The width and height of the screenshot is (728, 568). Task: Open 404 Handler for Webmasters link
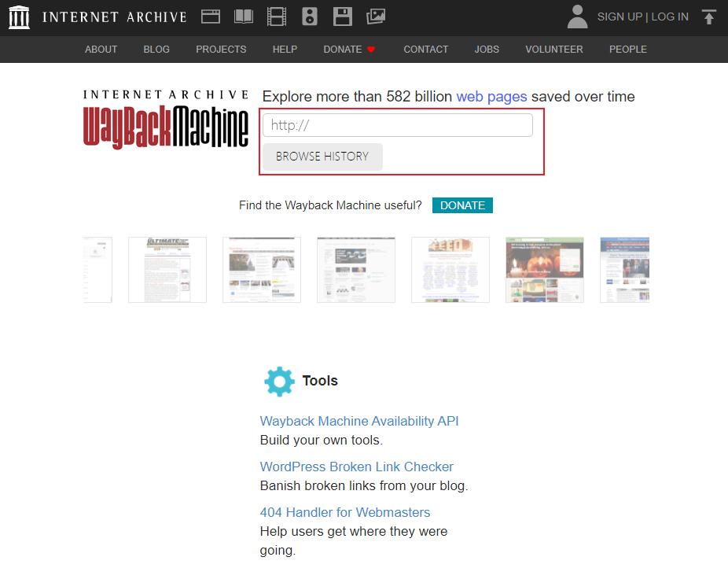tap(345, 512)
